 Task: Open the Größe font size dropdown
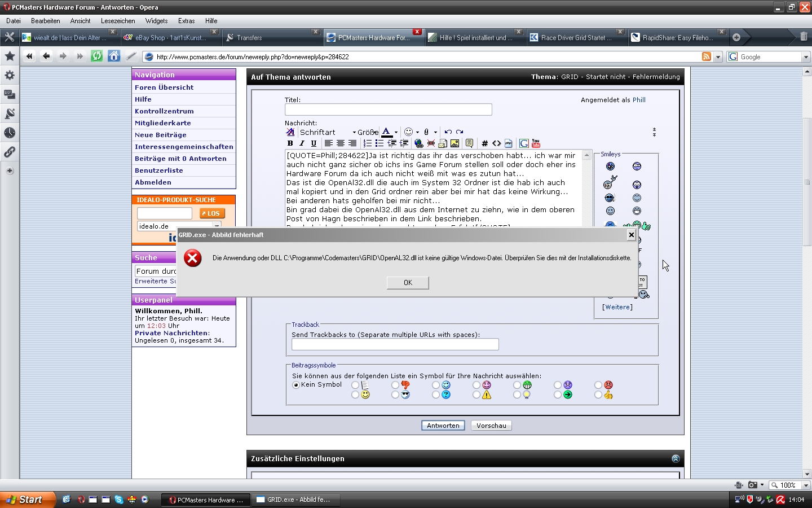[368, 132]
